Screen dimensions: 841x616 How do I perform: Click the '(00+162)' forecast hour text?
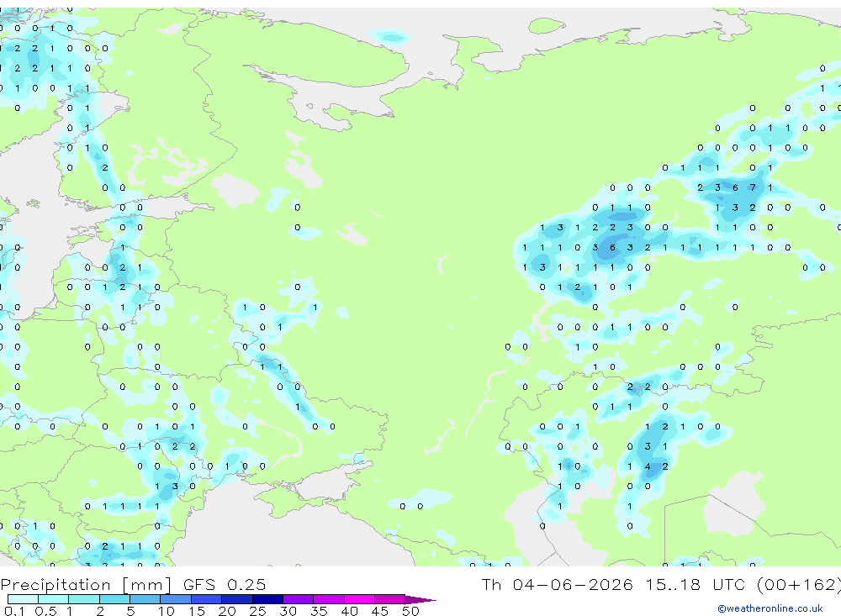pos(799,584)
